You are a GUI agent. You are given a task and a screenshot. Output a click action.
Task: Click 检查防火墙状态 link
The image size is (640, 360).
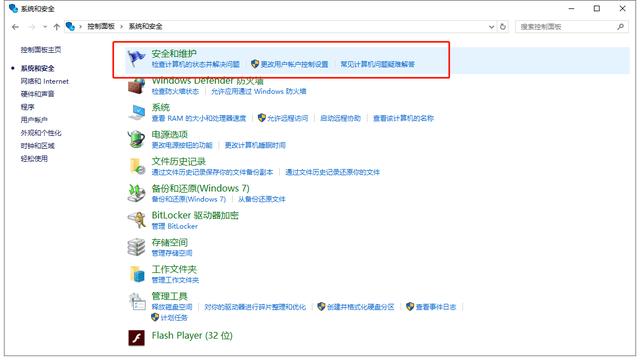click(175, 91)
